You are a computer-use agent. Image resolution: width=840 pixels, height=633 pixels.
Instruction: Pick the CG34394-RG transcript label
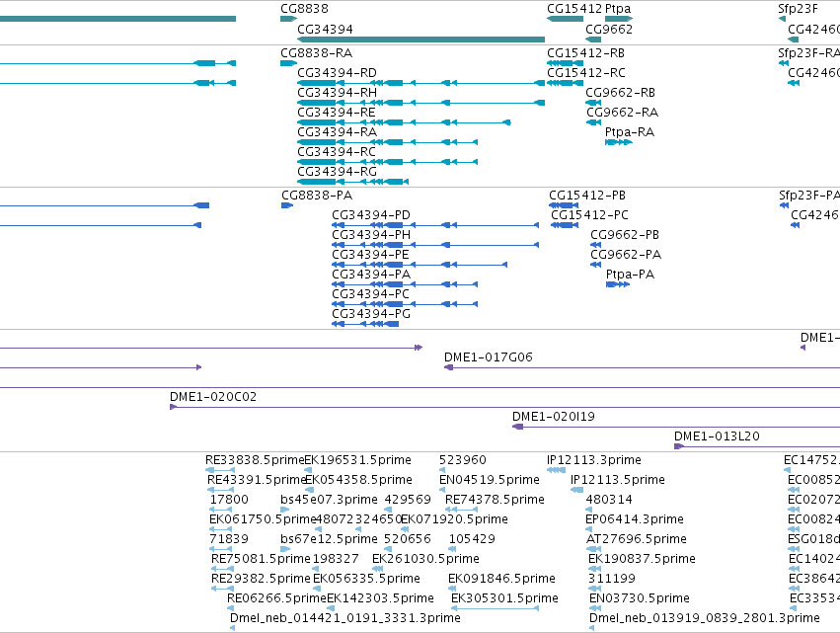click(x=337, y=172)
